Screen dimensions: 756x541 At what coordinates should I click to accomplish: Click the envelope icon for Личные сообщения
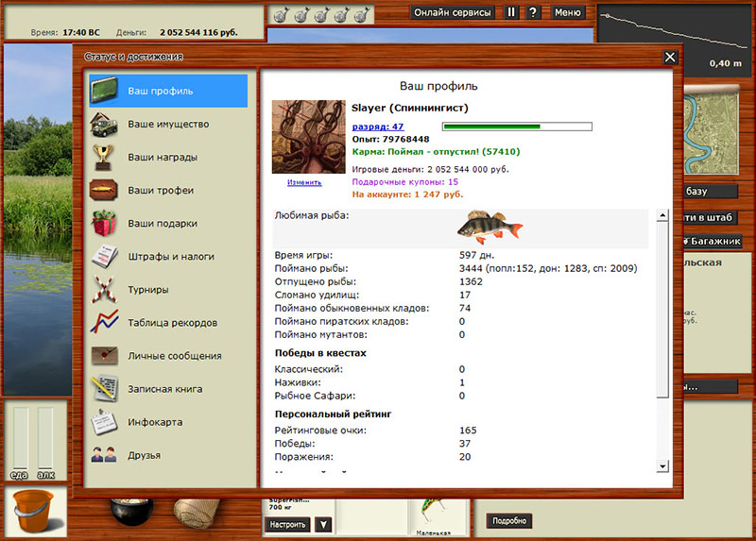click(104, 356)
